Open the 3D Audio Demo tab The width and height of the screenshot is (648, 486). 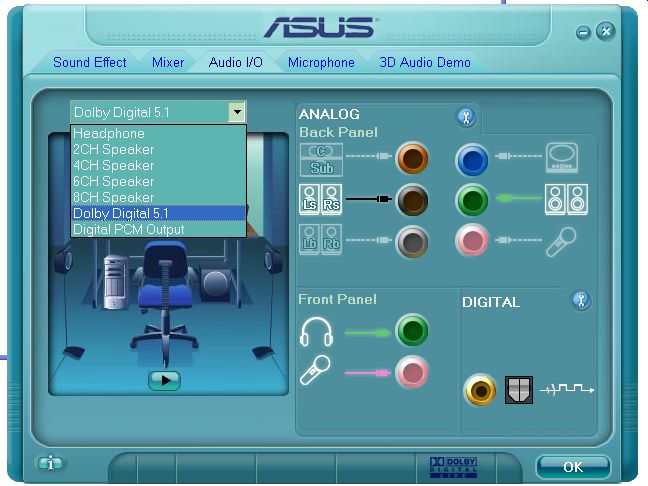tap(425, 62)
